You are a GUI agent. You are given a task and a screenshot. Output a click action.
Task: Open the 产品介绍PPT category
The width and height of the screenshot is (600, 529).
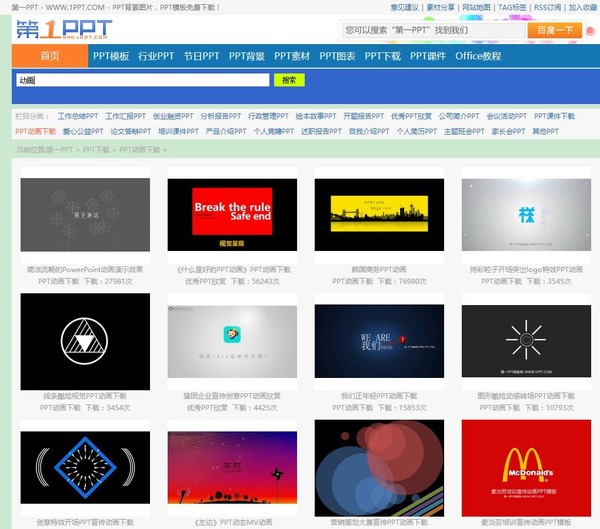pyautogui.click(x=226, y=131)
